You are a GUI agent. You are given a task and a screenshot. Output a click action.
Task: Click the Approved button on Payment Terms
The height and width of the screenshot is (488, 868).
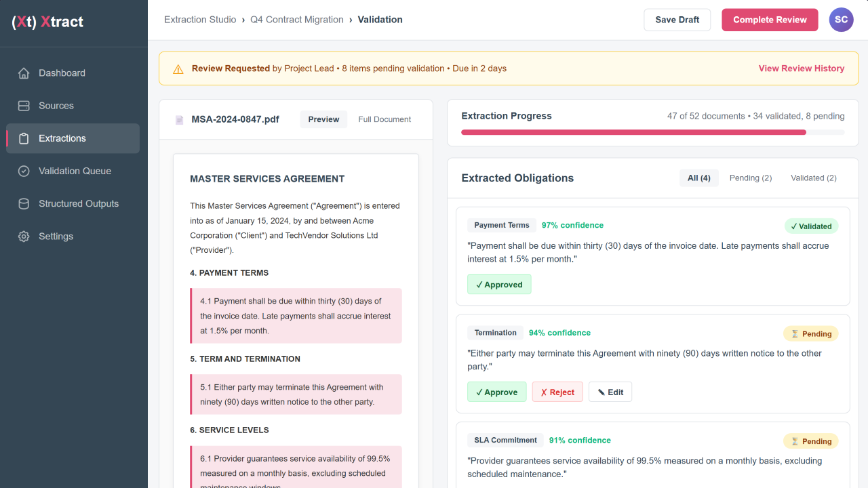pyautogui.click(x=499, y=285)
